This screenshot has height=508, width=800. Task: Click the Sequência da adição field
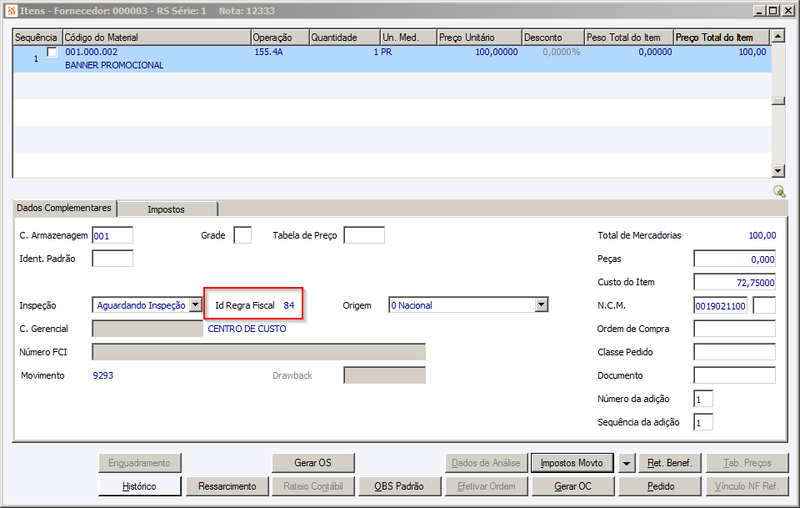click(x=704, y=422)
